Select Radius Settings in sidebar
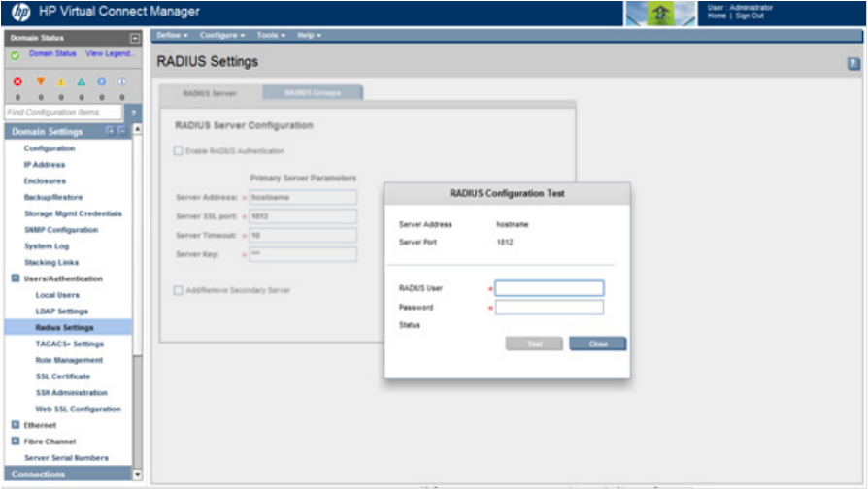868x491 pixels. 68,328
